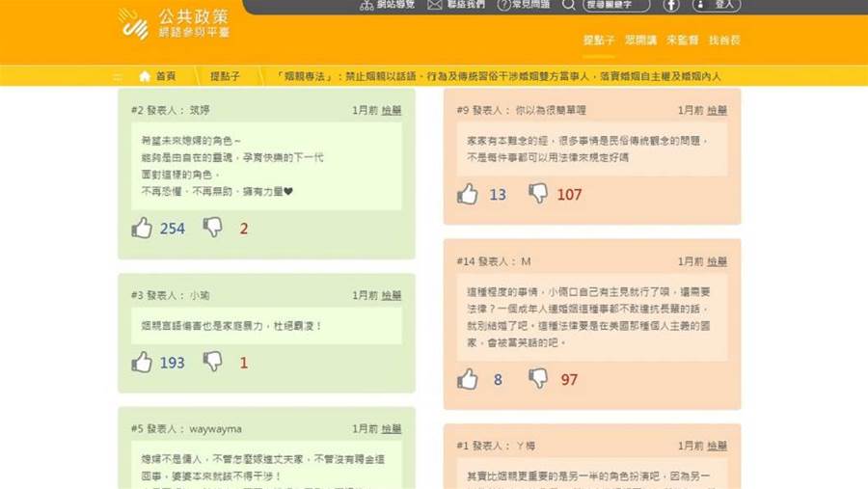Open the 網站導覽 sitemap icon
868x489 pixels.
click(366, 5)
